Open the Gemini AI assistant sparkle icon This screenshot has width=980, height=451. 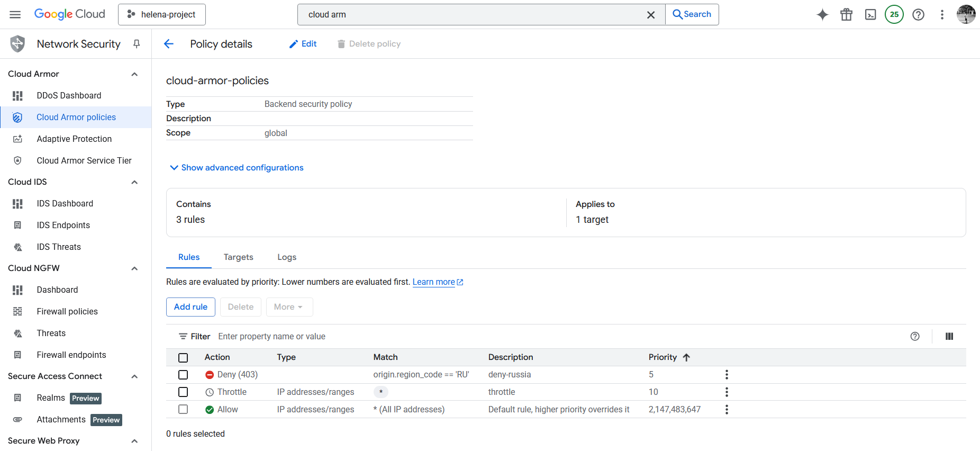point(822,15)
